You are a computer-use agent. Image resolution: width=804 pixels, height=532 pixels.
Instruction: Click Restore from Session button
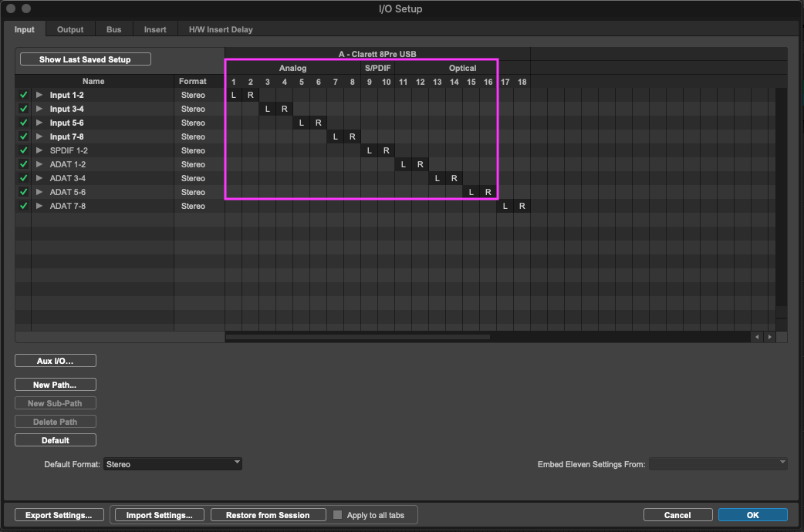click(269, 514)
